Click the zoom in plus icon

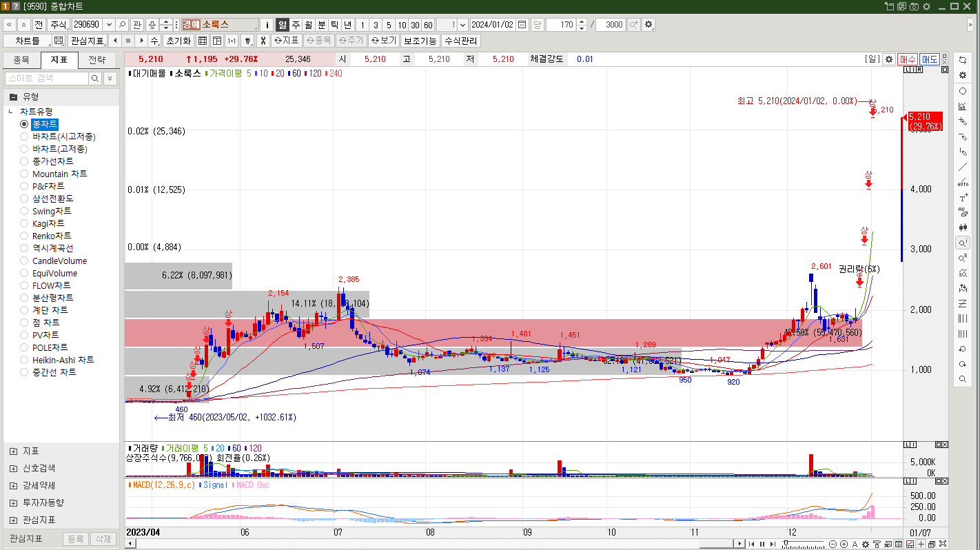point(844,544)
